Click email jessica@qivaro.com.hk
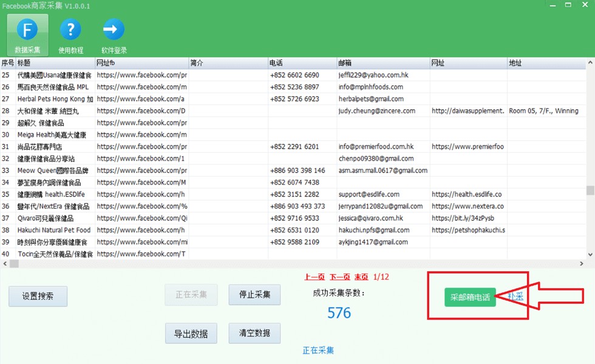Image resolution: width=595 pixels, height=364 pixels. [371, 218]
